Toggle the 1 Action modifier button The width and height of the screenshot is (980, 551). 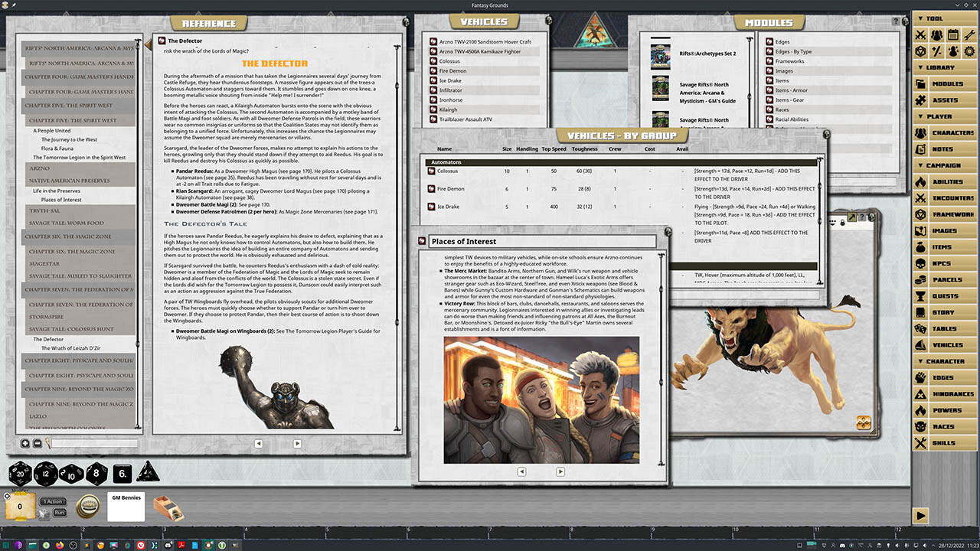click(x=53, y=501)
